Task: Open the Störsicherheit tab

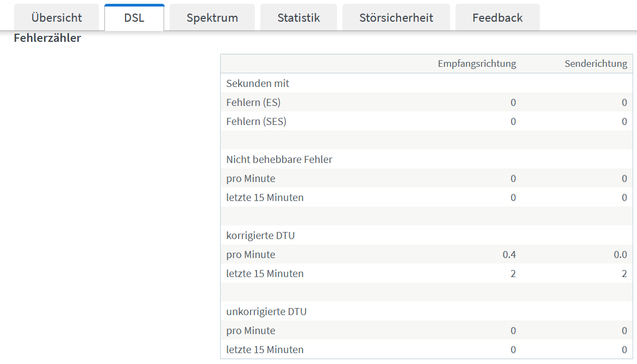Action: [x=396, y=17]
